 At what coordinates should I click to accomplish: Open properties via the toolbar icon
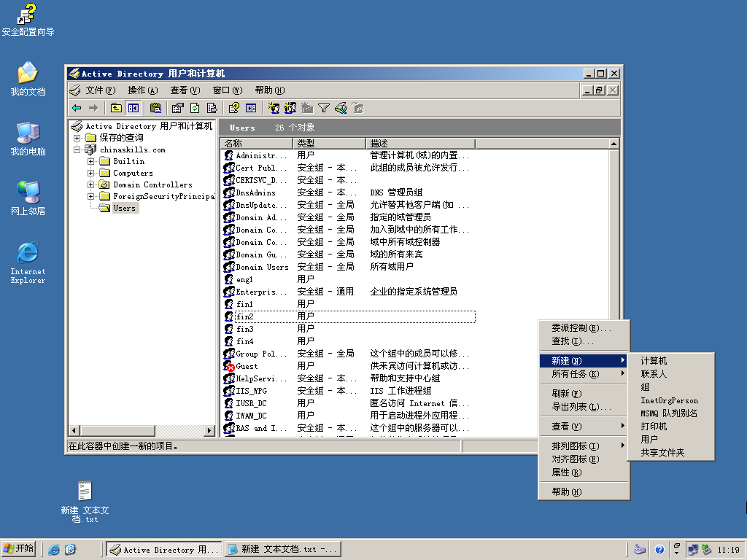[x=178, y=108]
